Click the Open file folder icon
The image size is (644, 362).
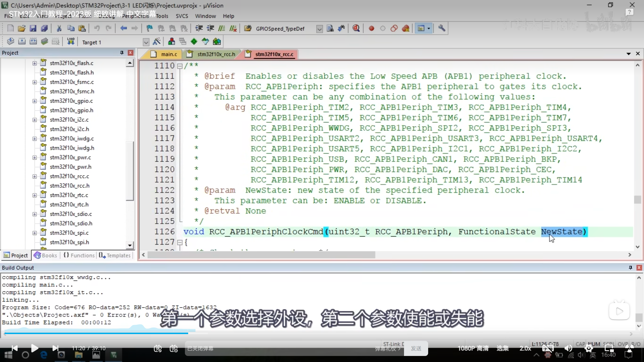[x=22, y=28]
